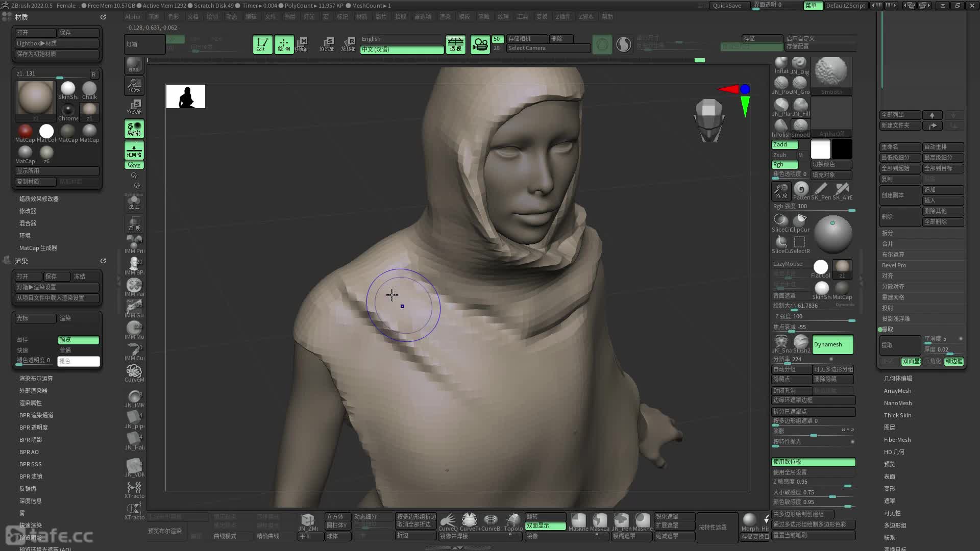980x551 pixels.
Task: Expand the FiberMesh section
Action: (x=897, y=440)
